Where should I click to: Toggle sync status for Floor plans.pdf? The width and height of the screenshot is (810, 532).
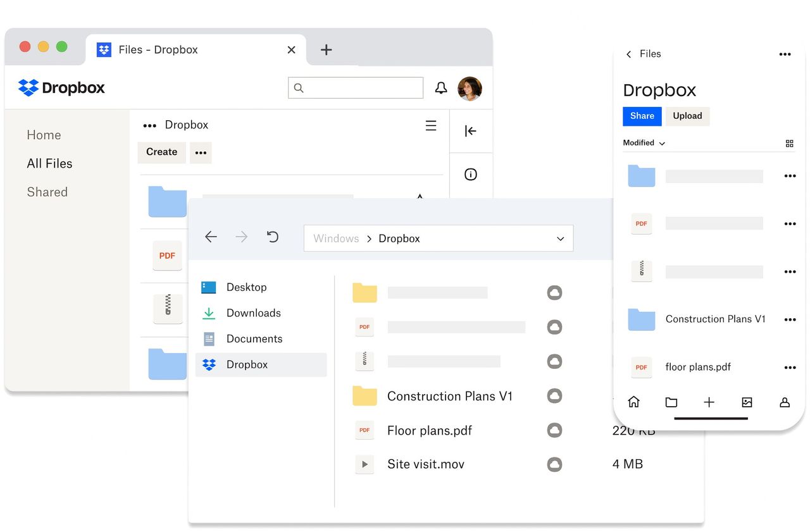click(x=555, y=430)
